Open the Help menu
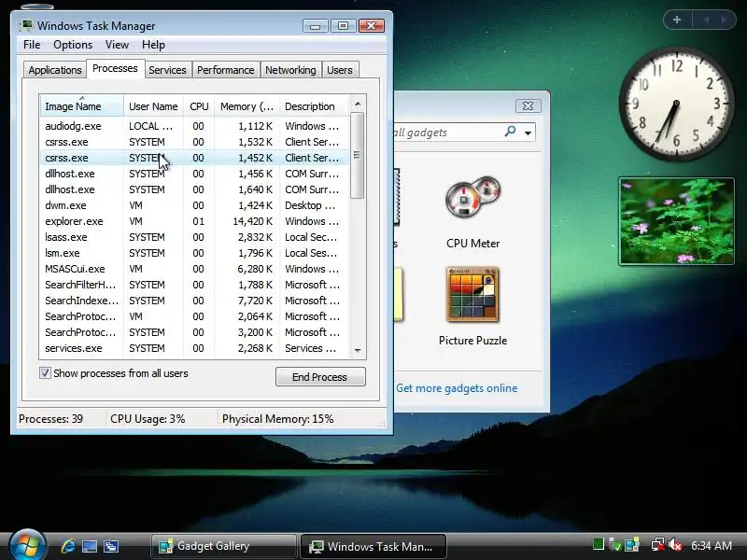The height and width of the screenshot is (560, 747). pyautogui.click(x=153, y=45)
